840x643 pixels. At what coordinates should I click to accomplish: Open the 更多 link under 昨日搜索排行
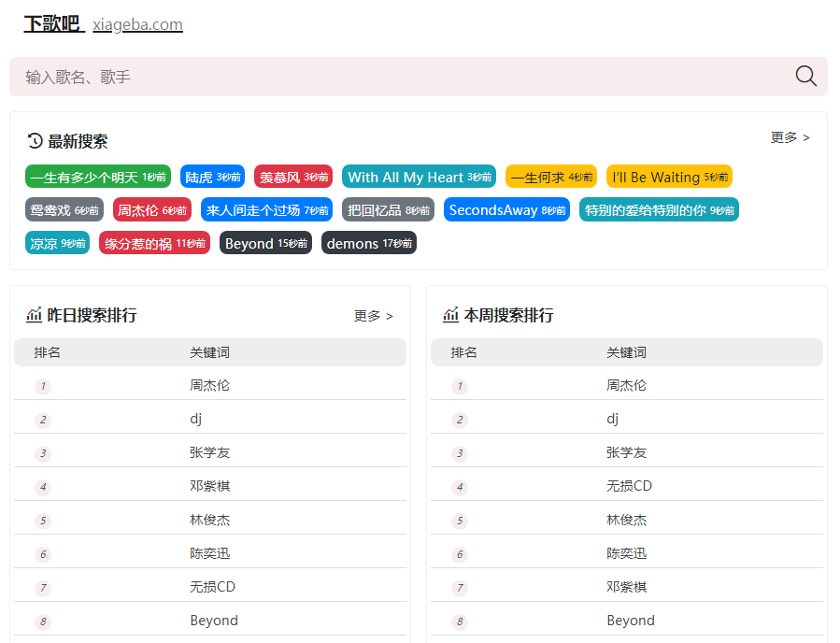click(x=373, y=316)
